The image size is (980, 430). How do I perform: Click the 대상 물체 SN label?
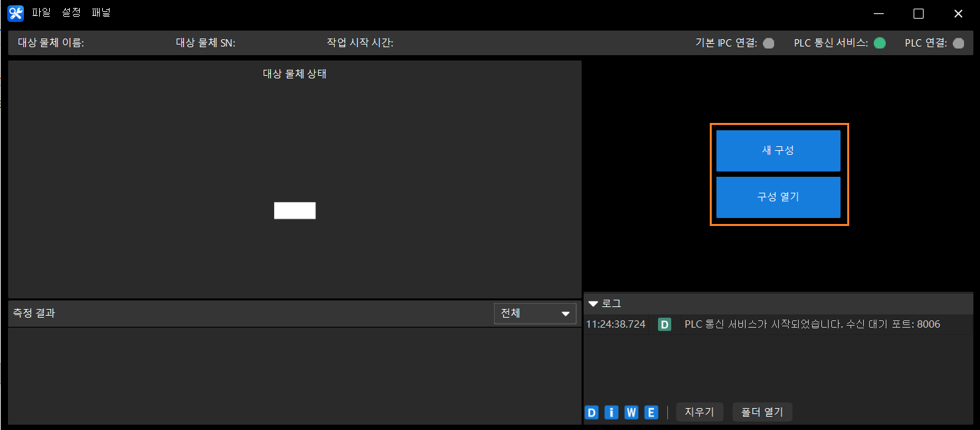point(206,43)
